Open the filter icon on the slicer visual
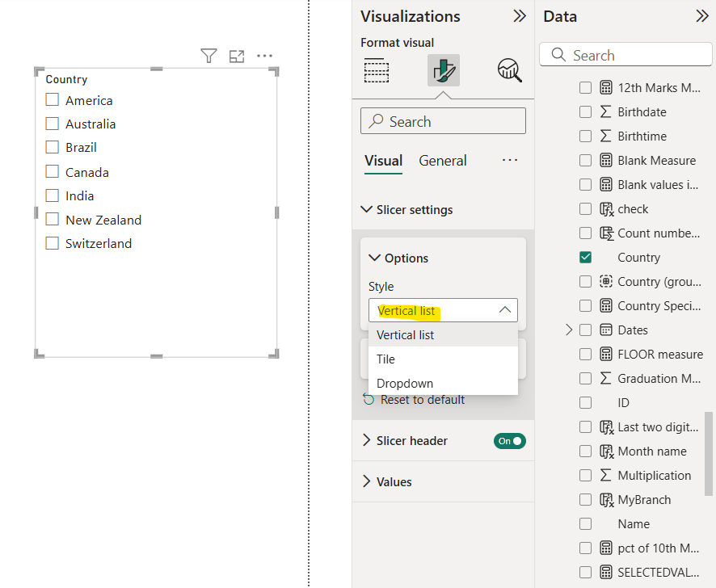Image resolution: width=716 pixels, height=588 pixels. point(208,55)
